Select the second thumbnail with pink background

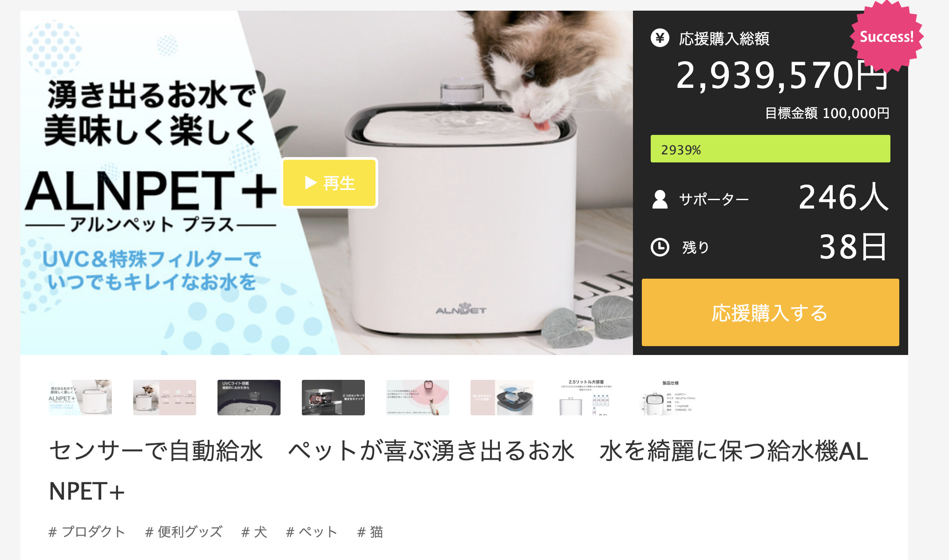coord(165,398)
